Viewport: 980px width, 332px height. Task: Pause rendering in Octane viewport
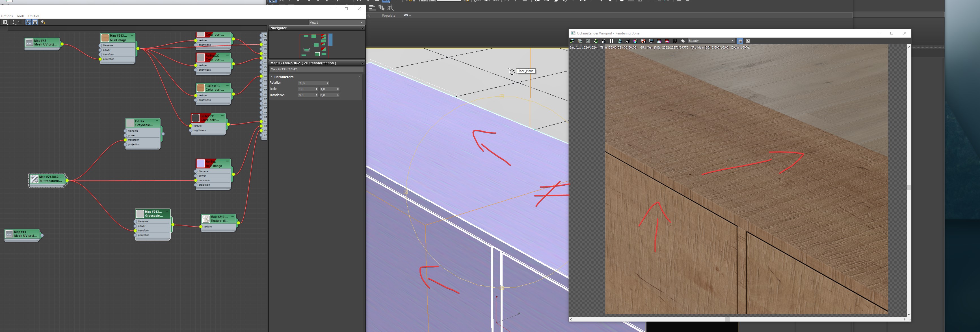[x=612, y=41]
